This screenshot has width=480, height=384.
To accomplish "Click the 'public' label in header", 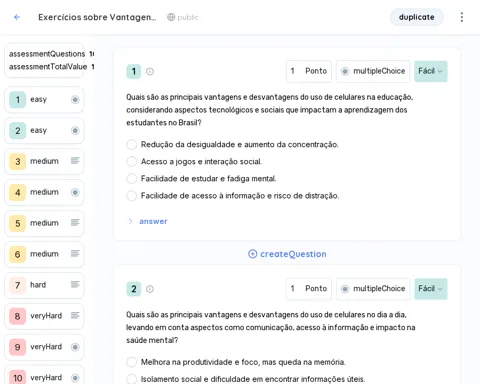I will 188,17.
